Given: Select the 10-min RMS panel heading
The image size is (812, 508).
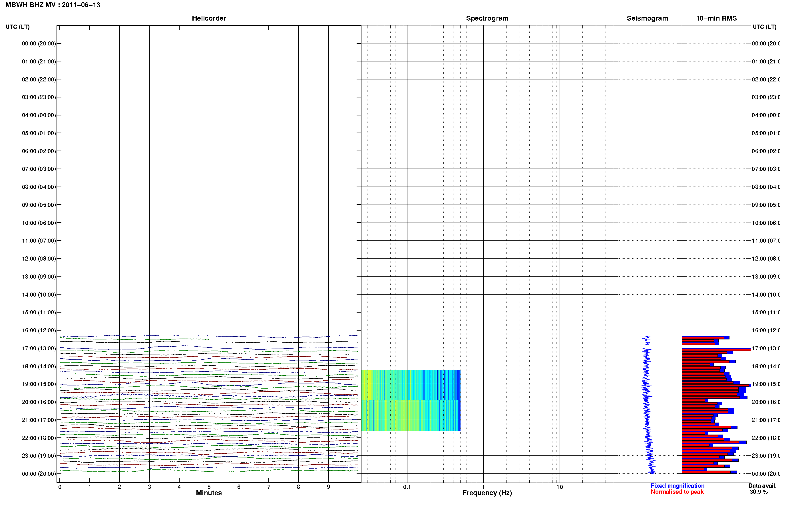Looking at the screenshot, I should coord(716,19).
